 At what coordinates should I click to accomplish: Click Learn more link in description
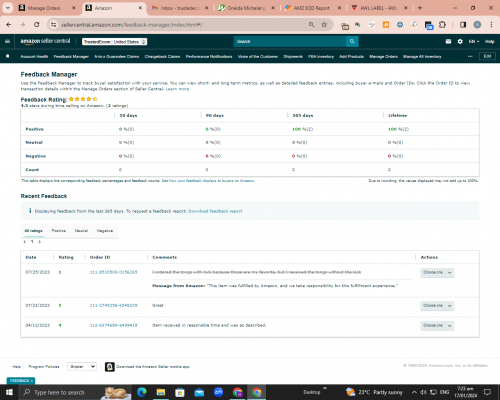click(x=177, y=89)
